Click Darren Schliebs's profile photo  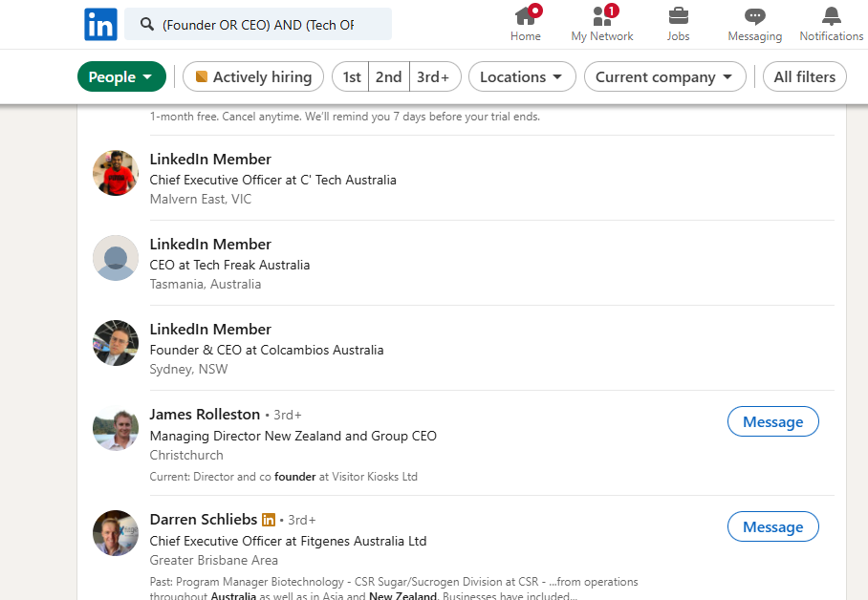click(116, 533)
